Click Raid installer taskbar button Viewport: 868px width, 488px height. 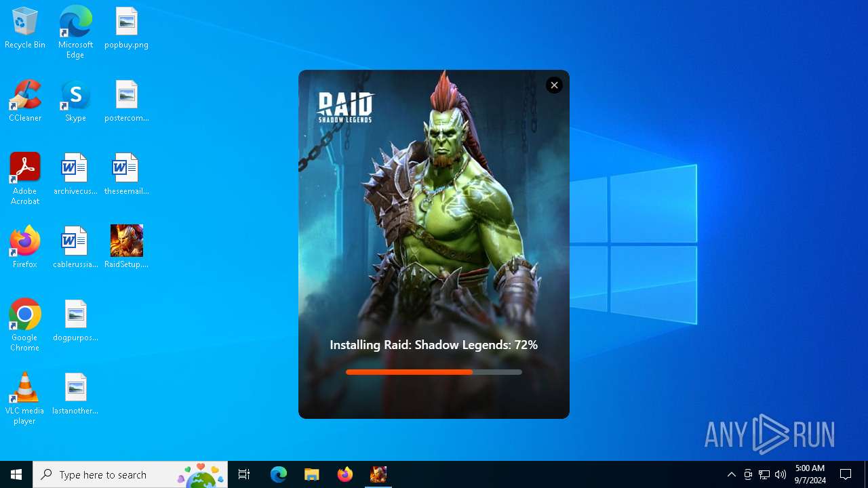point(378,474)
